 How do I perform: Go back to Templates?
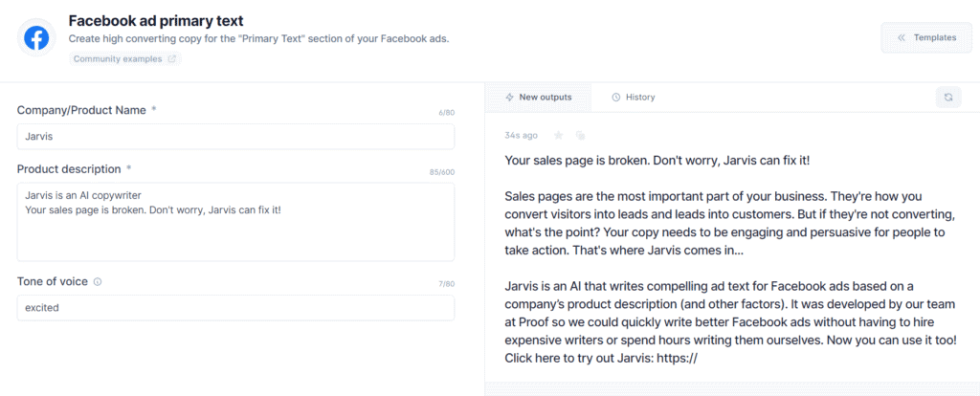926,37
